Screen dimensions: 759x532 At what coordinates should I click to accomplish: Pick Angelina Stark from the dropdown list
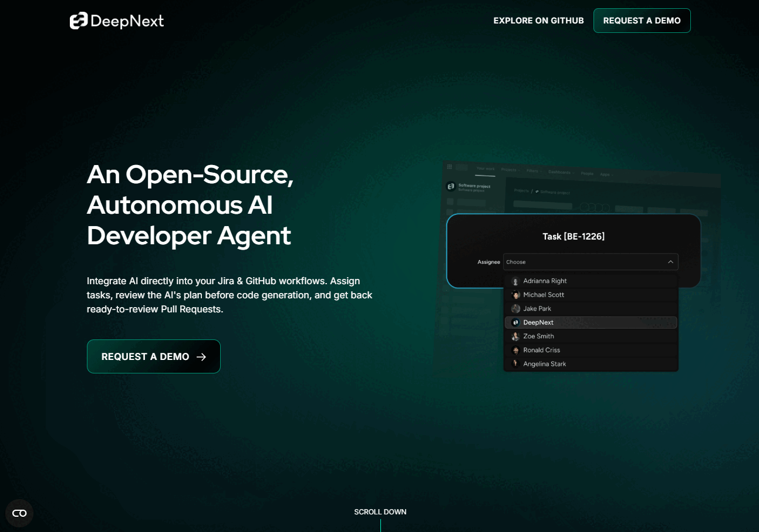pyautogui.click(x=544, y=364)
